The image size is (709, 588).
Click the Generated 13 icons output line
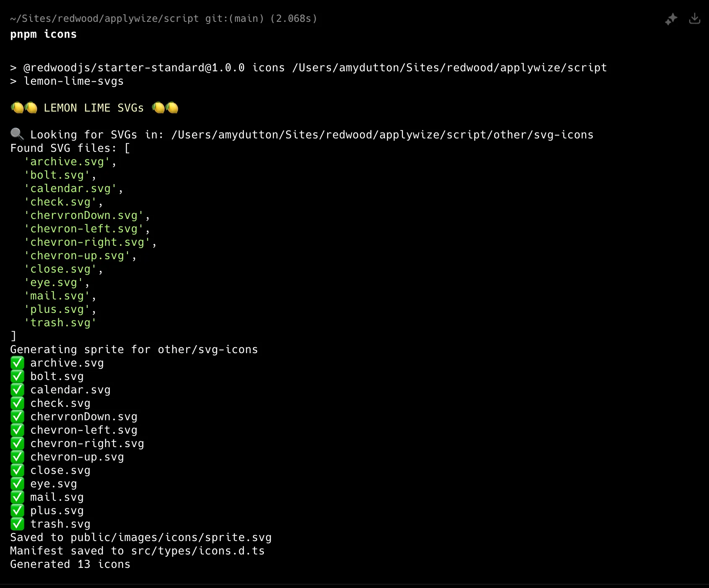tap(70, 564)
